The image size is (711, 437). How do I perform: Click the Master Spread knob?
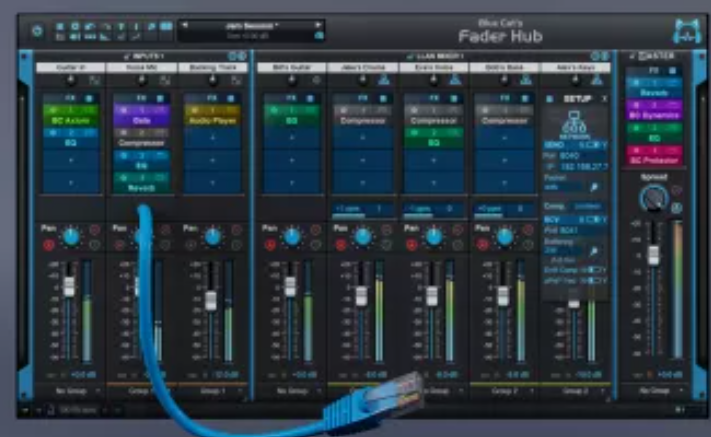pos(653,199)
